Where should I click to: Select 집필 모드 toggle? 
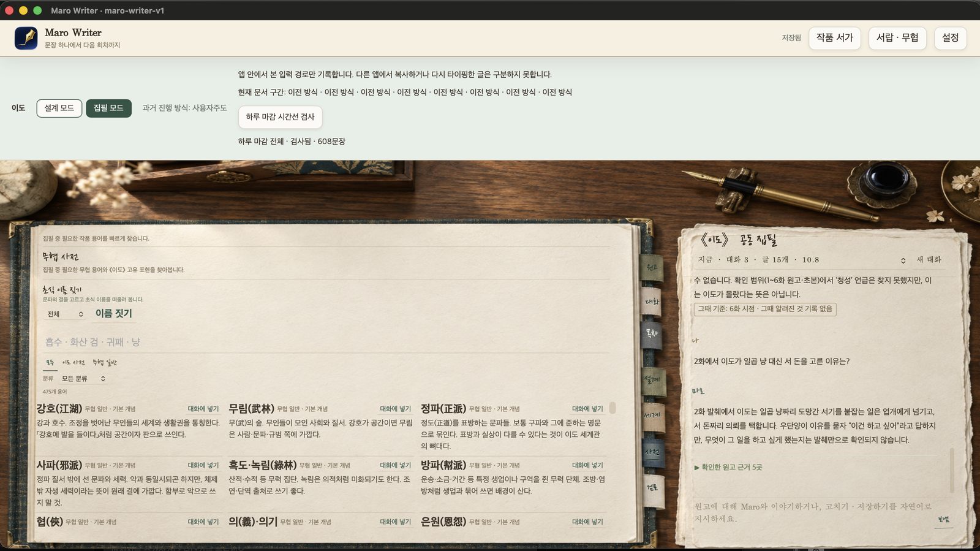pyautogui.click(x=108, y=108)
